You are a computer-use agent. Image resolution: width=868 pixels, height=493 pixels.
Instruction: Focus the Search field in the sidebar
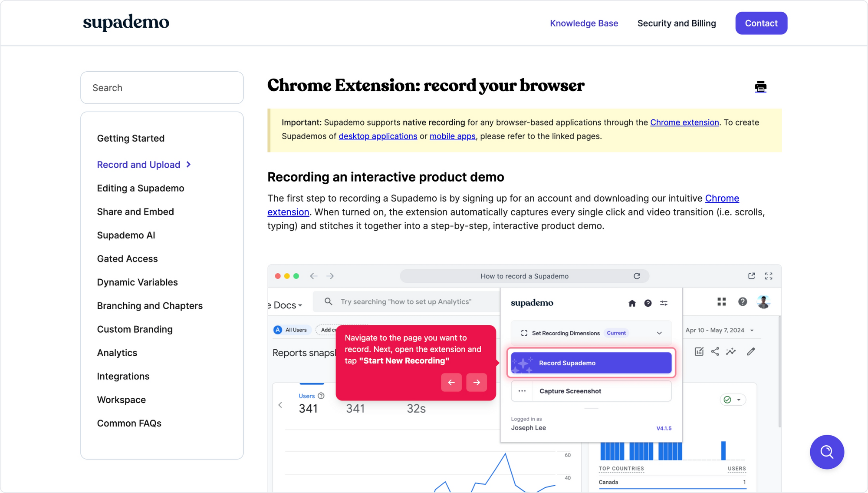[x=162, y=88]
